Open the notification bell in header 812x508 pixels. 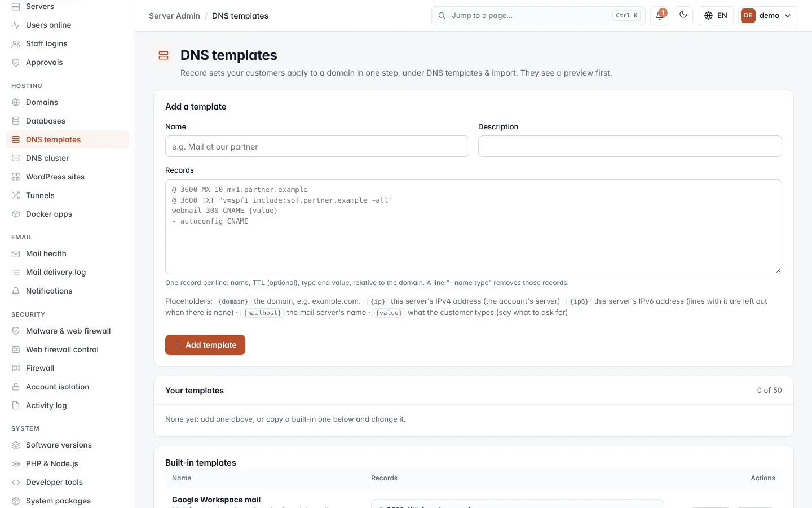tap(660, 16)
